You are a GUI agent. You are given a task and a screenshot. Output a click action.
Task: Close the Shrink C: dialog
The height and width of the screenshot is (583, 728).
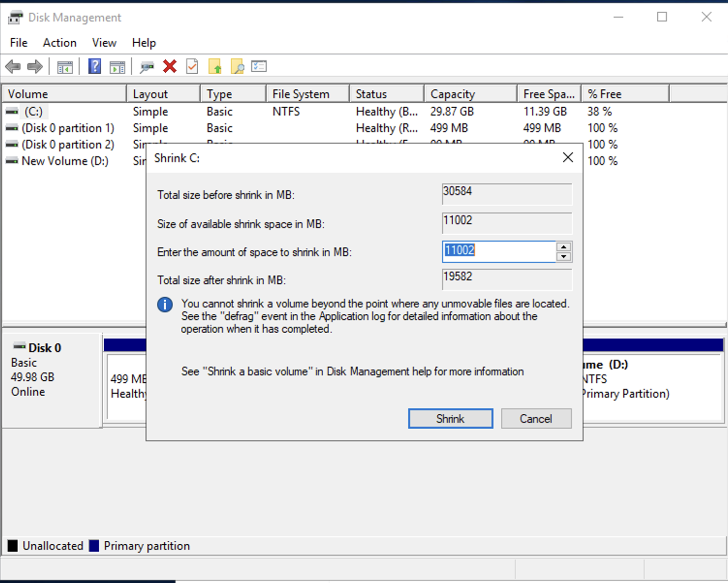click(x=568, y=157)
